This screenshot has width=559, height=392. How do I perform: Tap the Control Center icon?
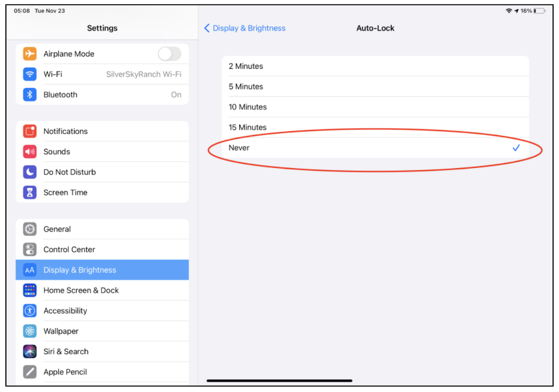[x=30, y=249]
